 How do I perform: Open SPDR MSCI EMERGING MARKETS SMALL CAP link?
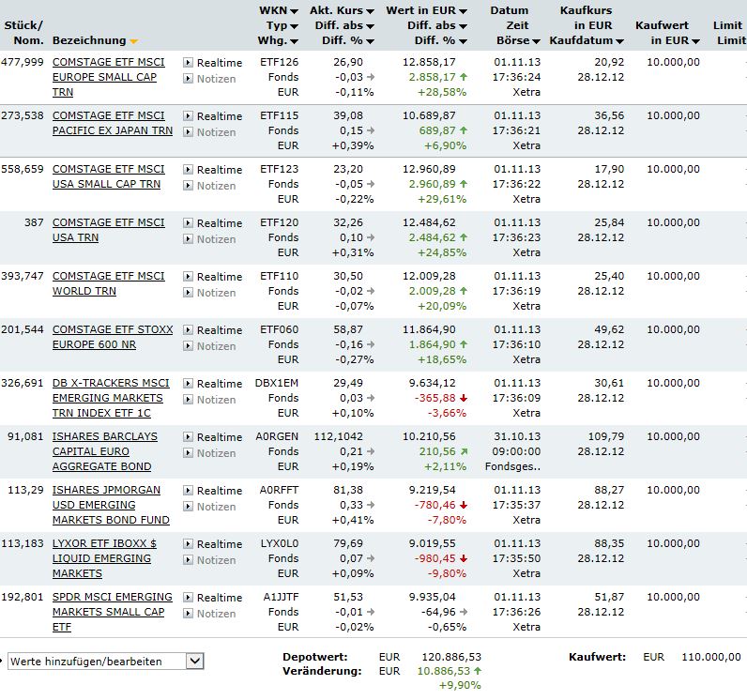point(113,612)
